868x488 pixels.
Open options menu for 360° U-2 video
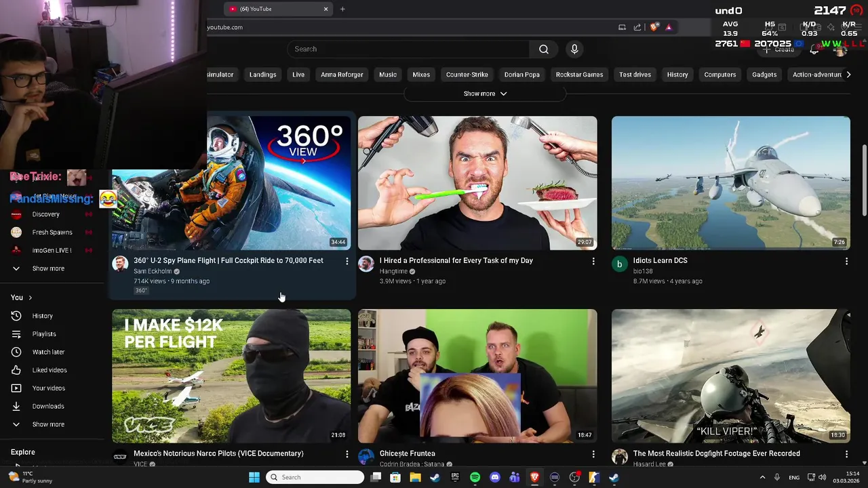tap(347, 261)
